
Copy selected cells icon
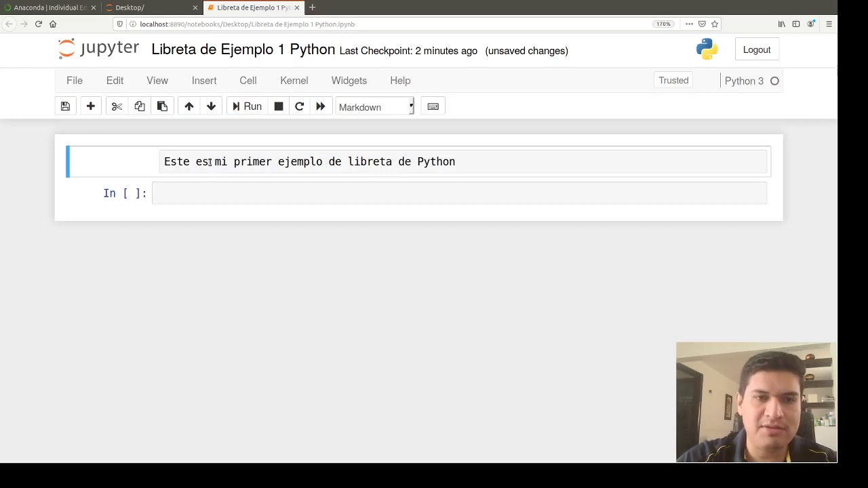140,106
